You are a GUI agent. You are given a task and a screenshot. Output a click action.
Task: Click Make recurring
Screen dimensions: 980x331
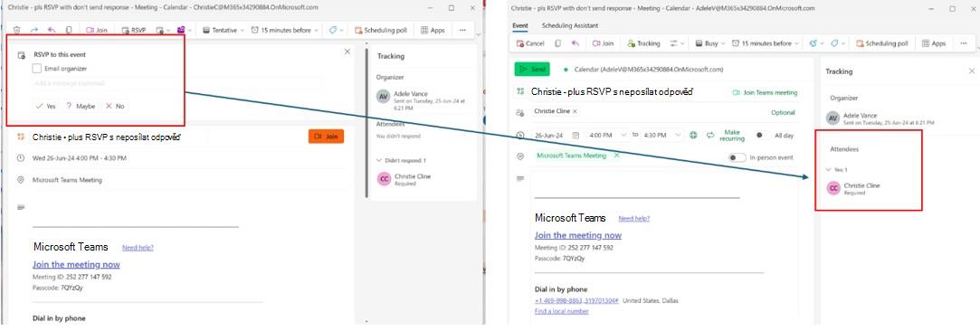(x=727, y=135)
